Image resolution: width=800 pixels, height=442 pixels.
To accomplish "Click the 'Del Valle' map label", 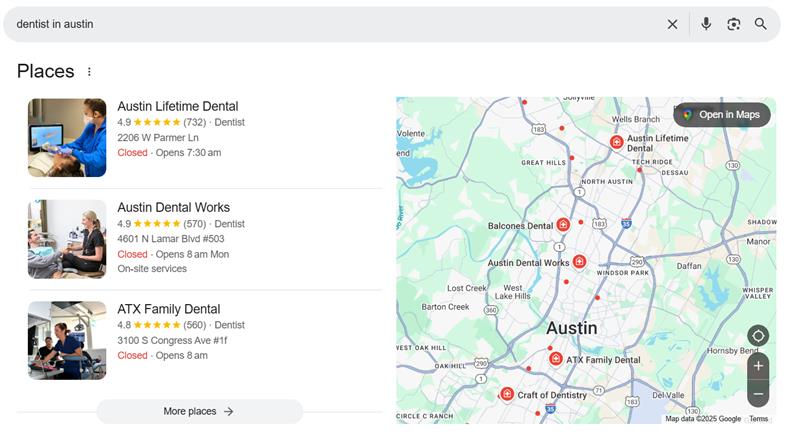I will pyautogui.click(x=668, y=395).
